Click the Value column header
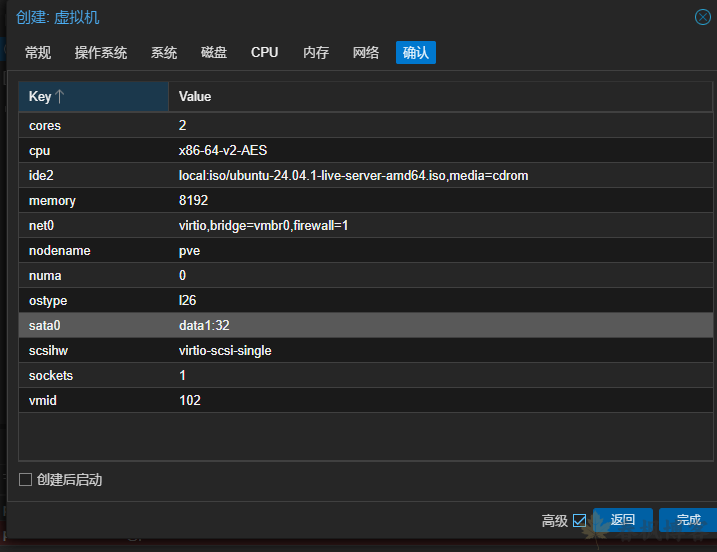 pos(440,96)
